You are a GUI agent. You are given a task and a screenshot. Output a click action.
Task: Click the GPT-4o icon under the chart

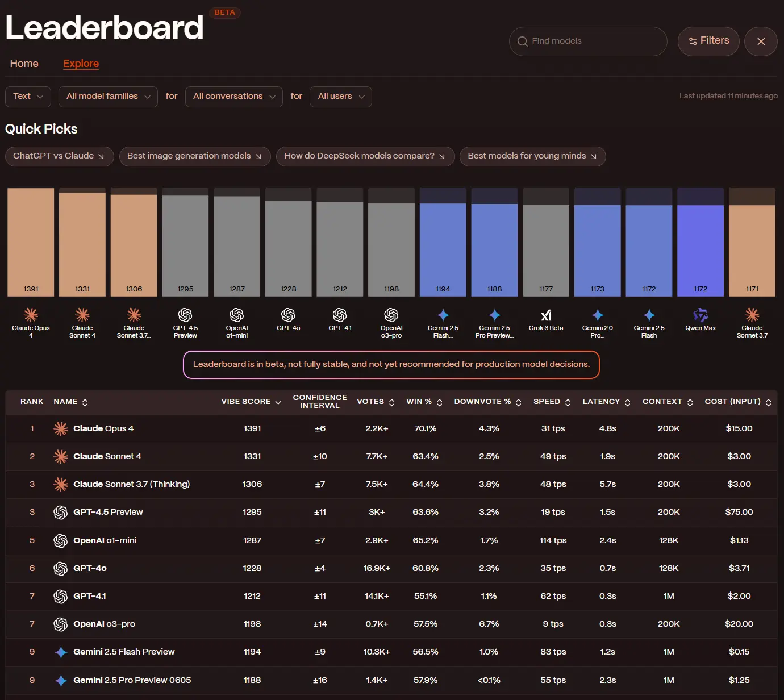pos(288,315)
